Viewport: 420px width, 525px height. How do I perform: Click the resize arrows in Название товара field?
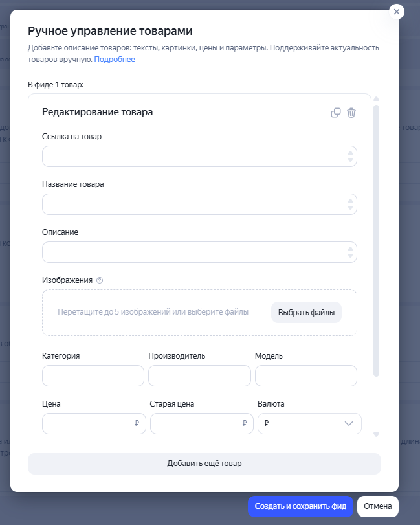(350, 205)
